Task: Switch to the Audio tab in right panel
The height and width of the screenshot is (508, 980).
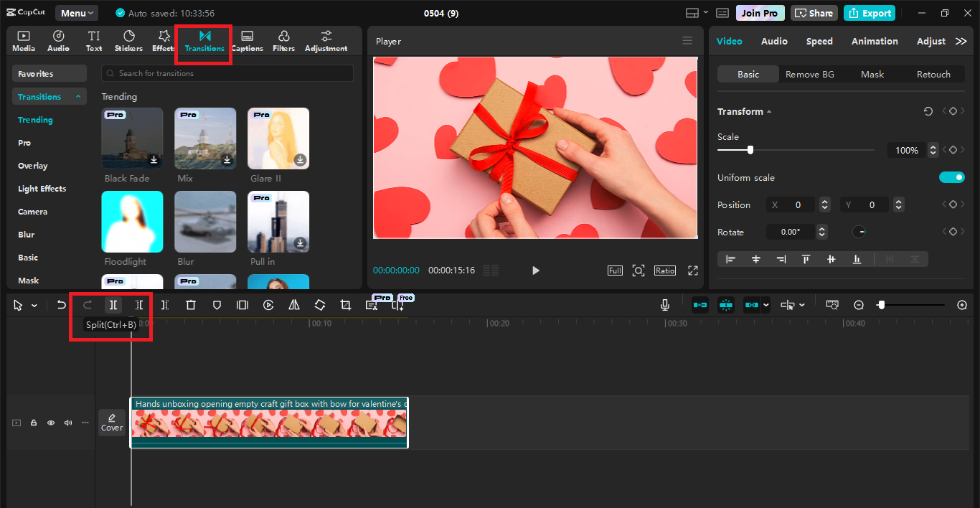Action: pos(773,41)
